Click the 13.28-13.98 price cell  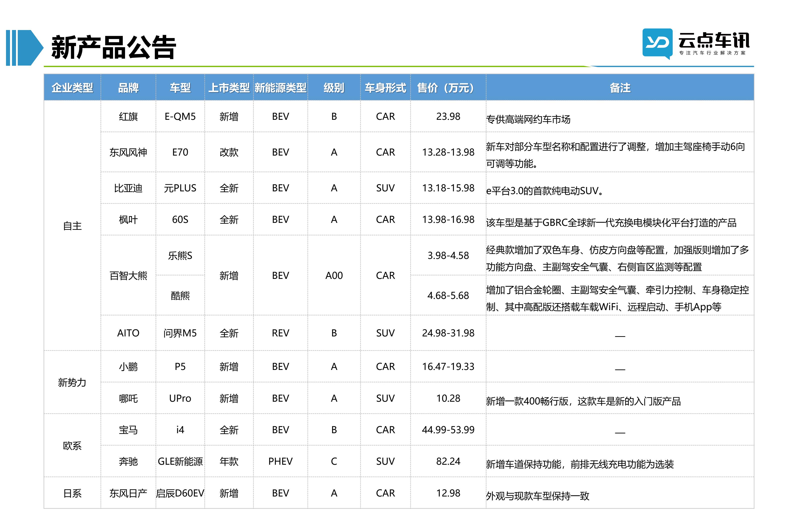[448, 152]
